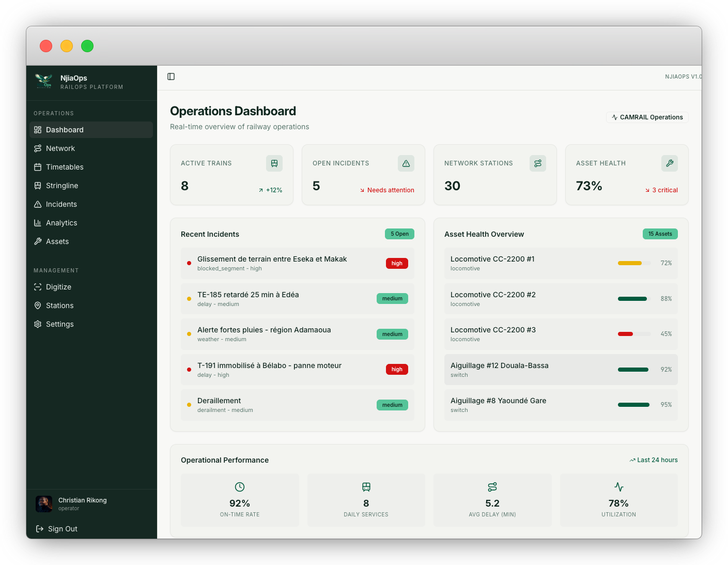Click the NjiaOps eagle logo

click(44, 81)
